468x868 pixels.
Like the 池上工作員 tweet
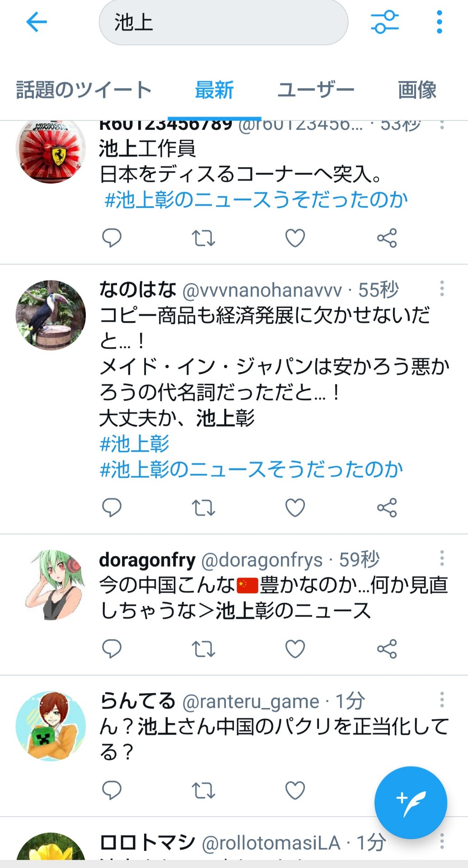295,238
